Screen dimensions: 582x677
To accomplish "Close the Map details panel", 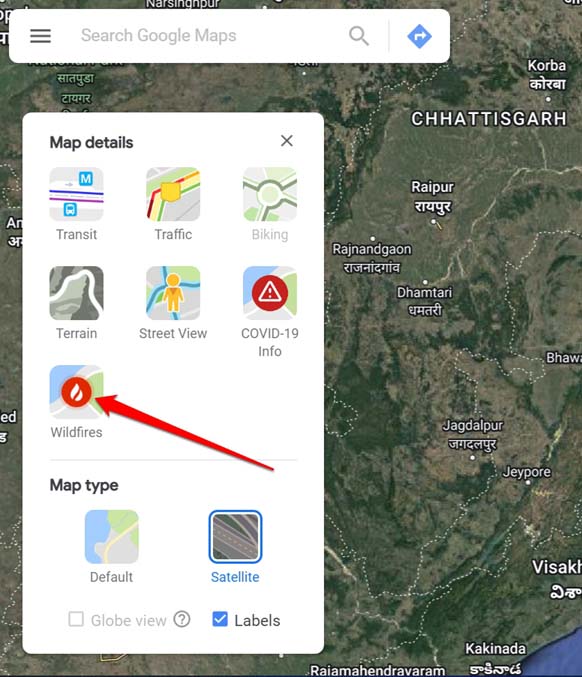I will pyautogui.click(x=287, y=141).
